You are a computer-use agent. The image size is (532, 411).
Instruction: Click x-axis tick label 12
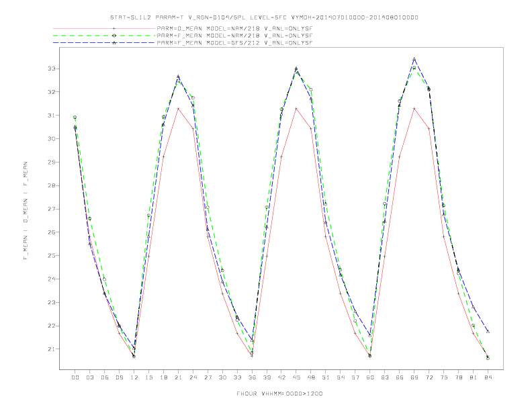pos(134,377)
